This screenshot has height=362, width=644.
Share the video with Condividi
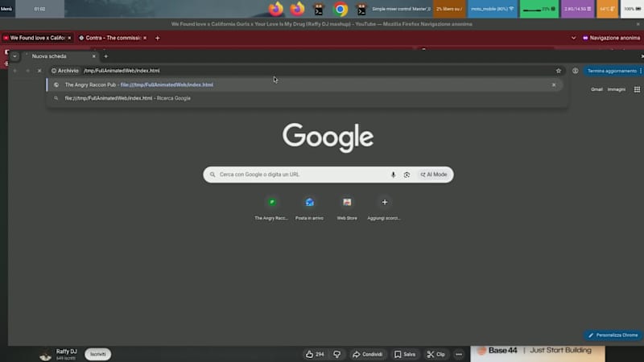[x=368, y=354]
